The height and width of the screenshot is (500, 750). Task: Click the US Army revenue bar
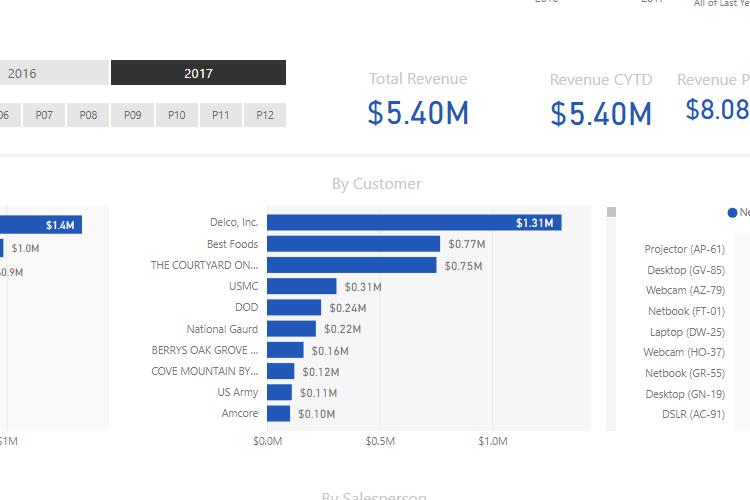(279, 392)
